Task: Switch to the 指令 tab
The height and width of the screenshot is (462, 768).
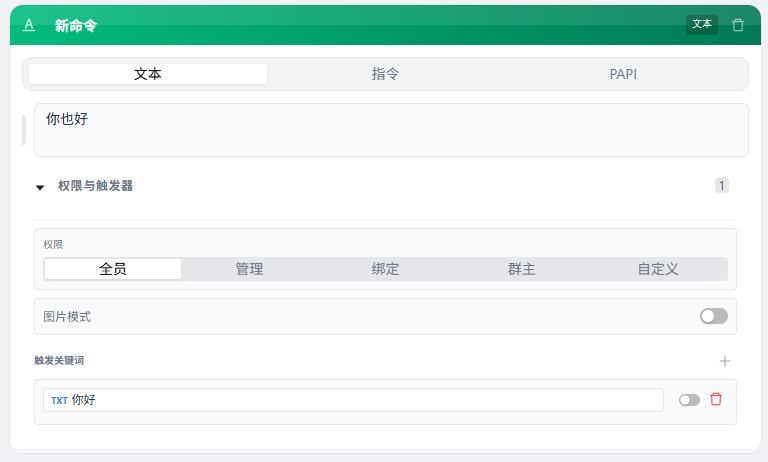Action: [386, 74]
